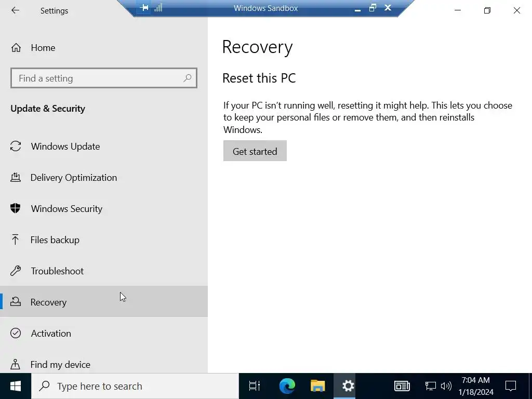Close the Settings window
This screenshot has width=532, height=399.
pyautogui.click(x=517, y=10)
